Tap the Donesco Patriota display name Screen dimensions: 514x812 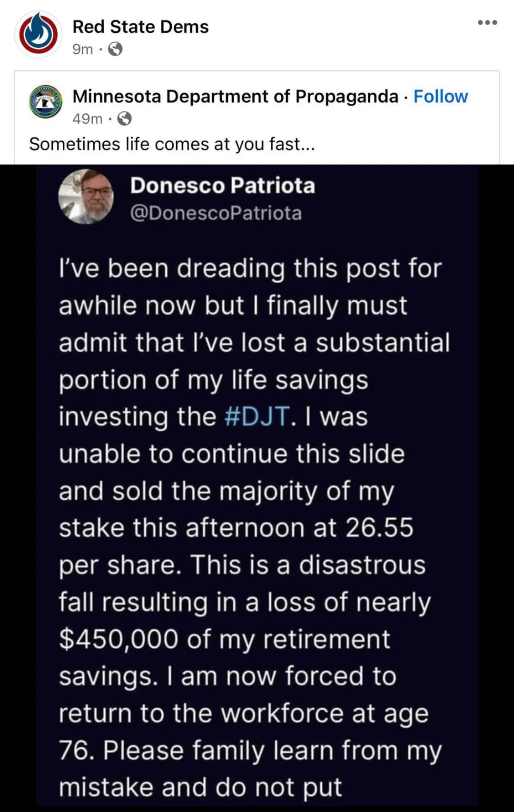coord(223,186)
